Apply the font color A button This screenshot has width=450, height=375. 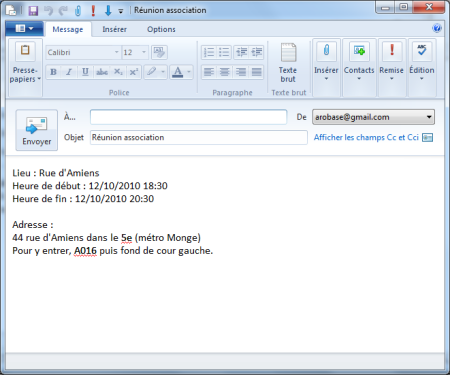(x=178, y=72)
